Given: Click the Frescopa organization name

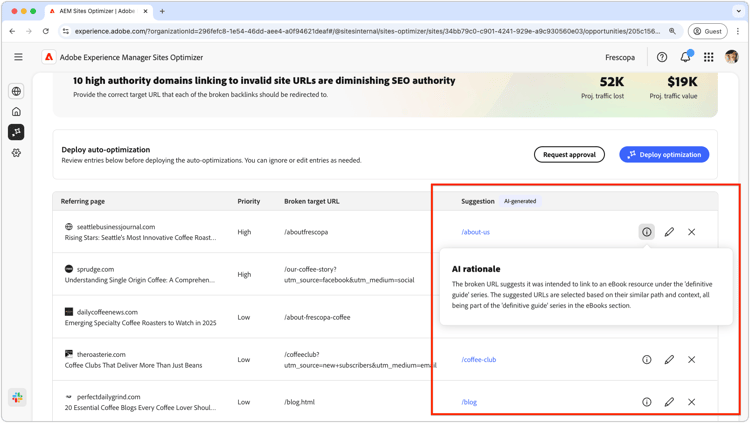Looking at the screenshot, I should tap(620, 57).
